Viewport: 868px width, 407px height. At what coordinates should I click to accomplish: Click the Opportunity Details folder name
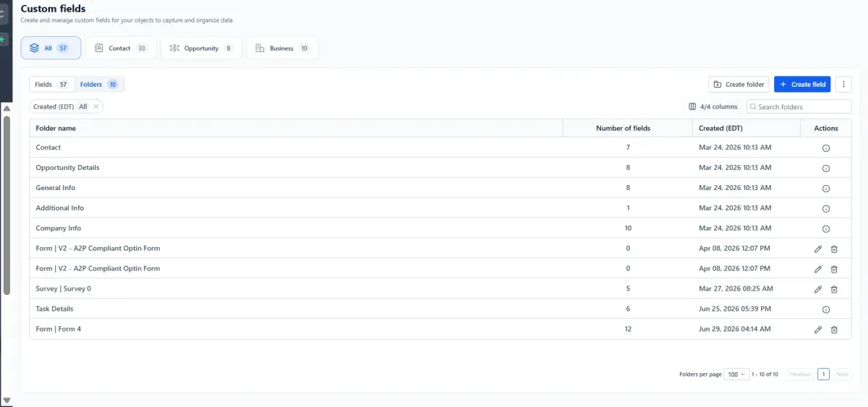coord(68,168)
